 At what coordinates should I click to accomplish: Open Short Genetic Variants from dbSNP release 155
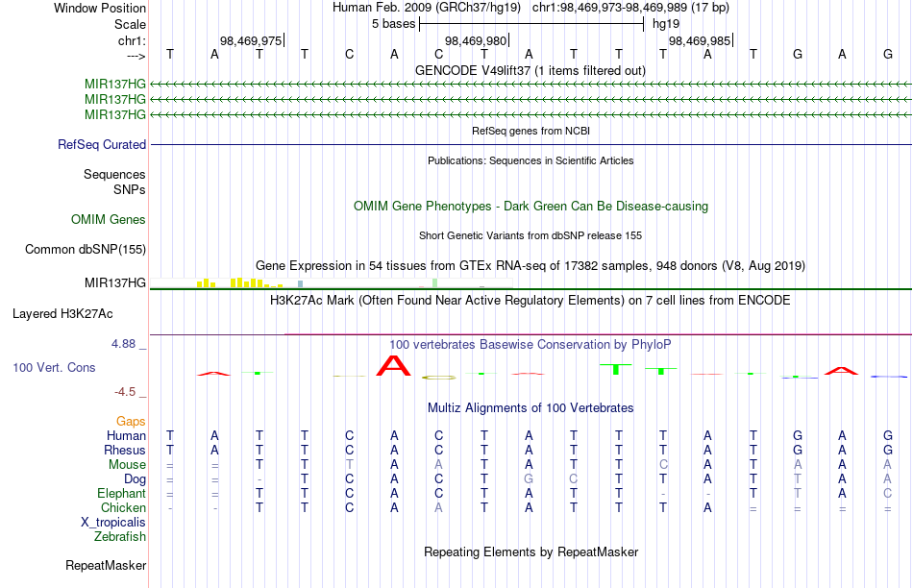(x=531, y=235)
